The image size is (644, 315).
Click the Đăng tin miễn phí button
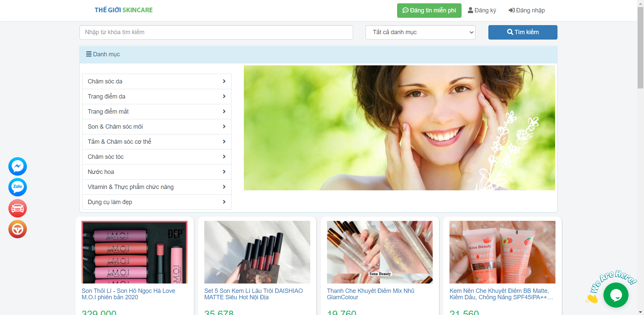tap(429, 10)
